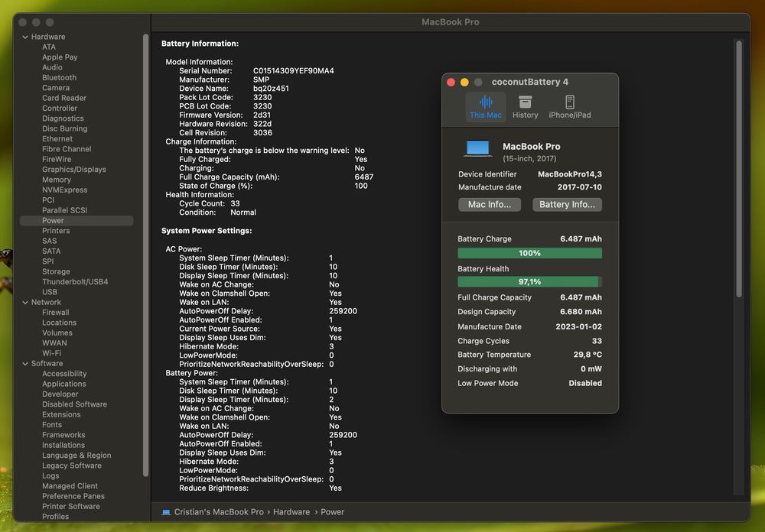The width and height of the screenshot is (765, 532).
Task: Collapse the Network section in sidebar
Action: [x=25, y=303]
